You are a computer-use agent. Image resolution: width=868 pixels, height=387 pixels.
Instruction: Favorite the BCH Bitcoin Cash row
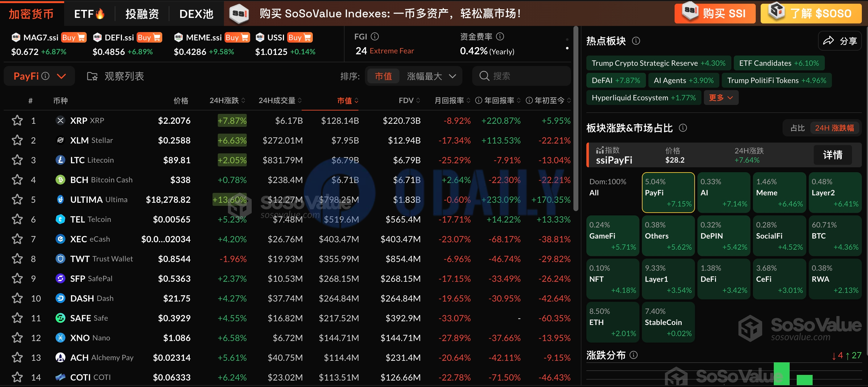click(17, 180)
